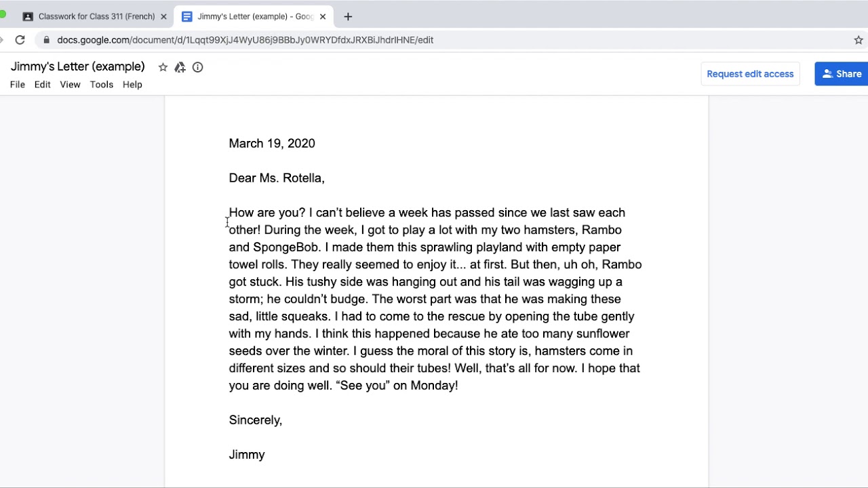This screenshot has height=488, width=868.
Task: Open the document info icon
Action: click(197, 67)
